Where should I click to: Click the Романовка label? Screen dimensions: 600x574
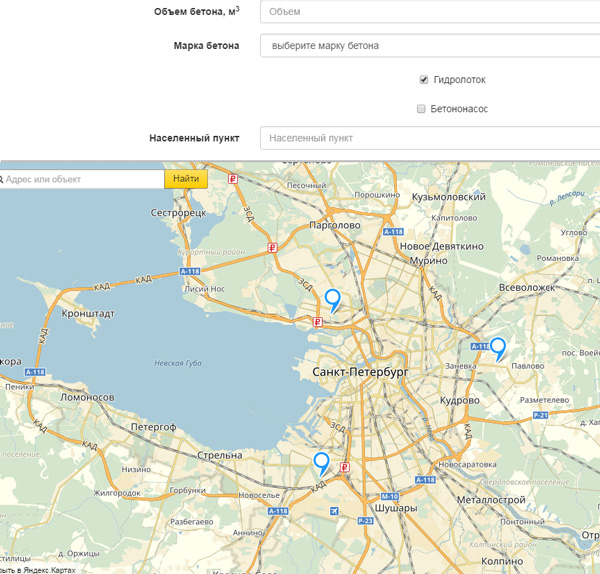558,258
